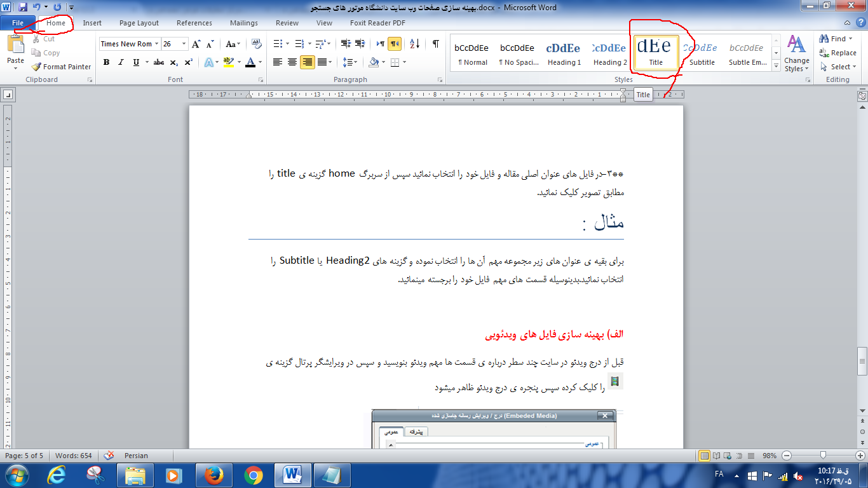Click the Sort A-Z icon
This screenshot has height=488, width=868.
point(415,44)
